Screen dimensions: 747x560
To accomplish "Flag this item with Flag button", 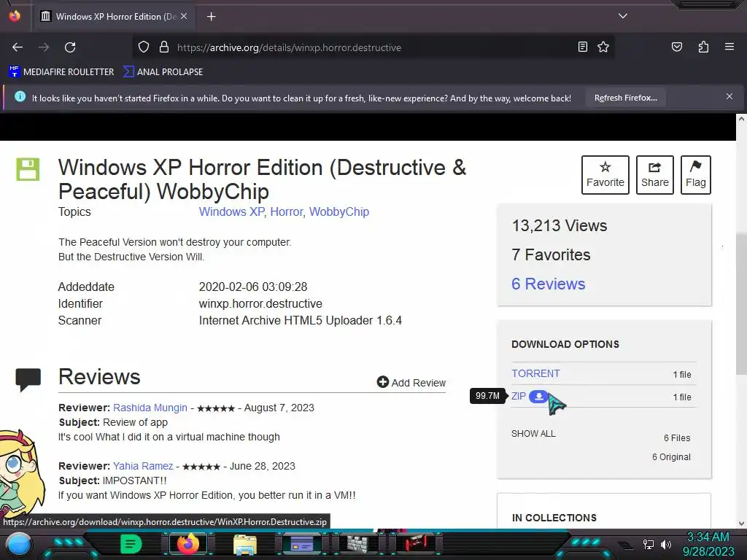I will pos(695,175).
